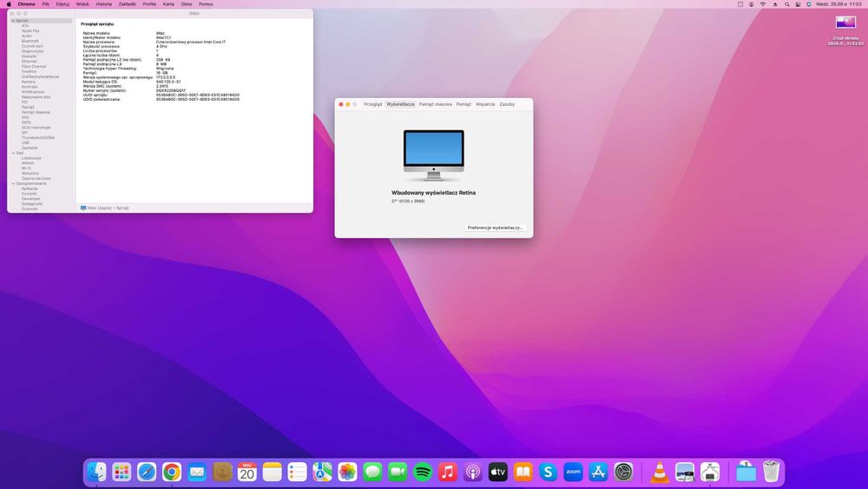Image resolution: width=868 pixels, height=489 pixels.
Task: Open the Music app in Dock
Action: (448, 472)
